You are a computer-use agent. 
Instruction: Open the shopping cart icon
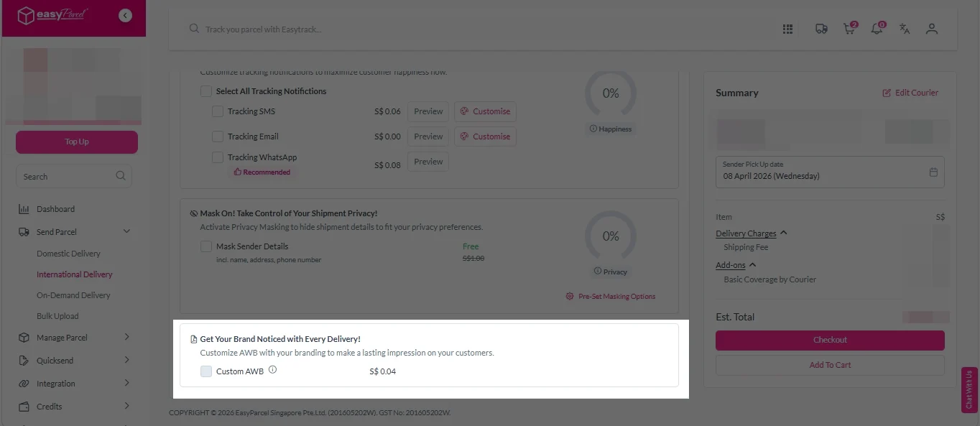coord(849,29)
